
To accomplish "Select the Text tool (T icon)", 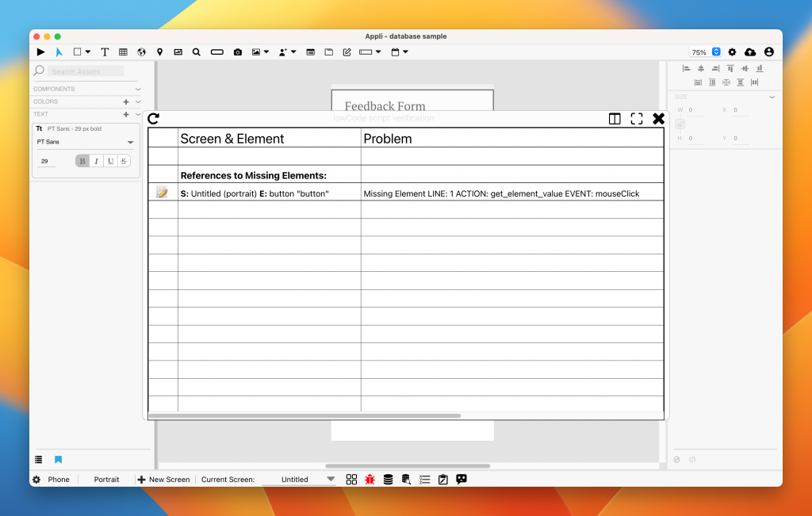I will point(105,52).
